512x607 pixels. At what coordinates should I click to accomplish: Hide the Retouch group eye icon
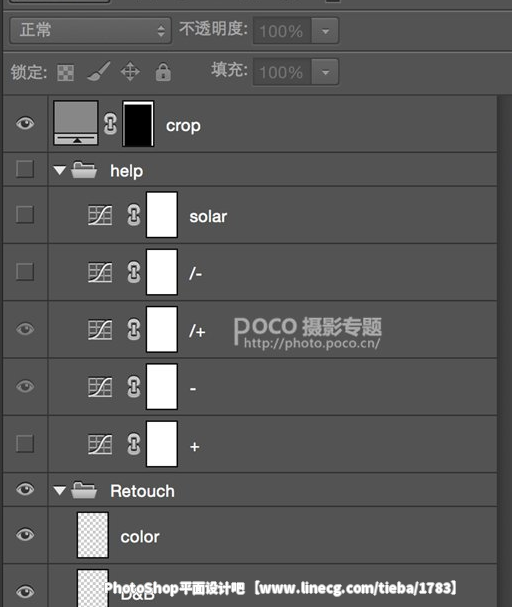point(25,489)
